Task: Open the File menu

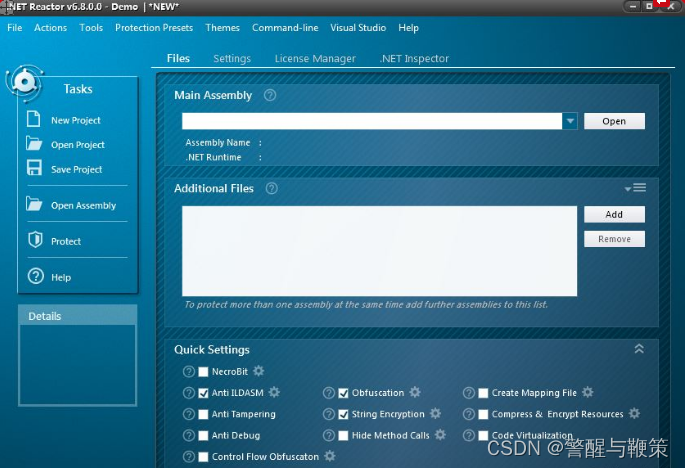Action: click(x=14, y=28)
